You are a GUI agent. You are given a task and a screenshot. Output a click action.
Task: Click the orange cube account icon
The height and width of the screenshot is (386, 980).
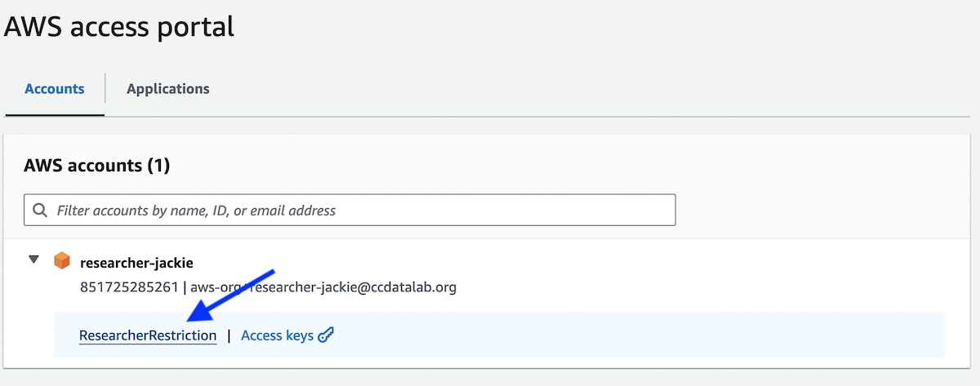coord(62,260)
